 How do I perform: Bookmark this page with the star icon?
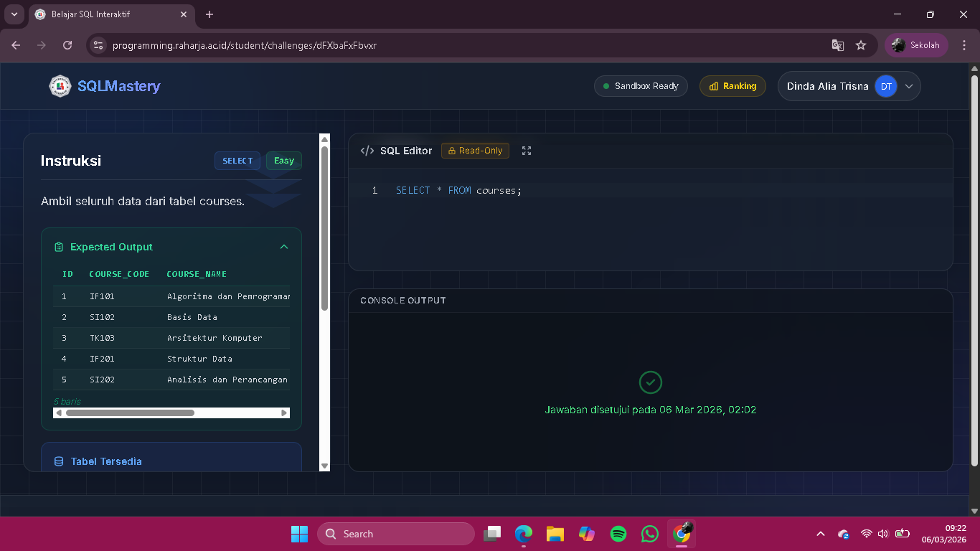click(861, 45)
